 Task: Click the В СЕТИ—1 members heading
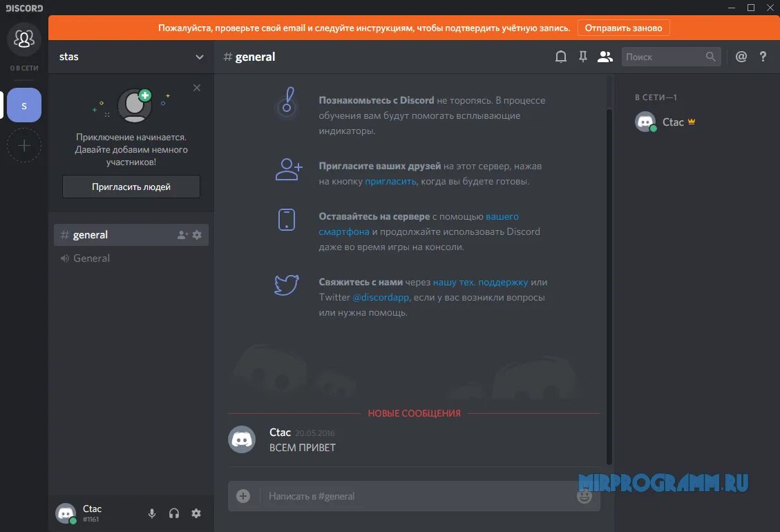coord(656,97)
